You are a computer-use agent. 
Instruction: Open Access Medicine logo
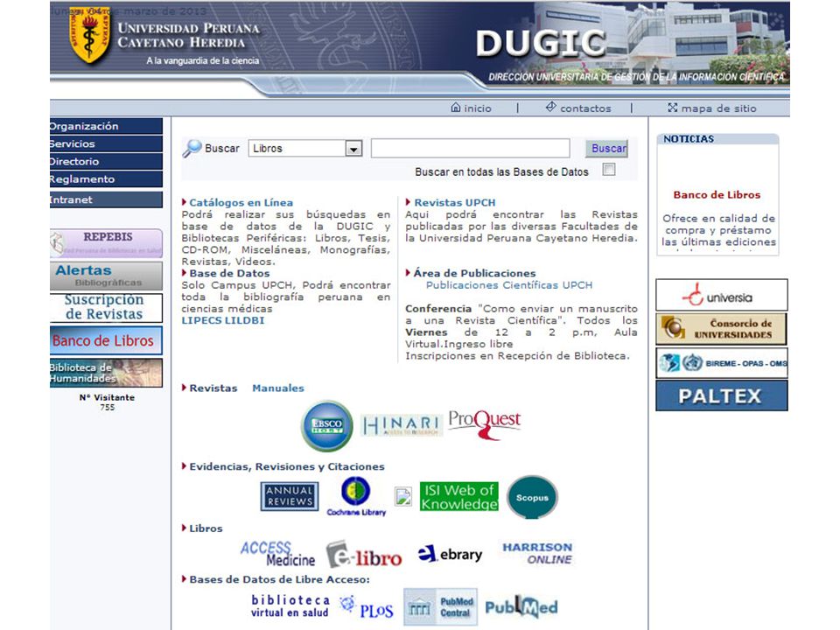pos(277,554)
